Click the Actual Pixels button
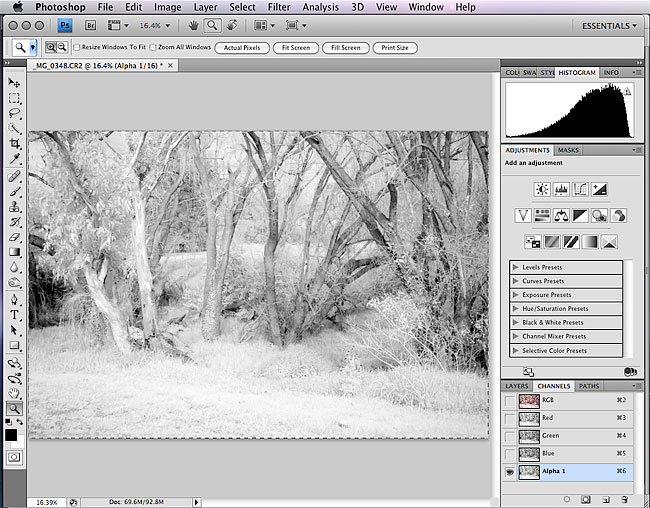 tap(241, 47)
